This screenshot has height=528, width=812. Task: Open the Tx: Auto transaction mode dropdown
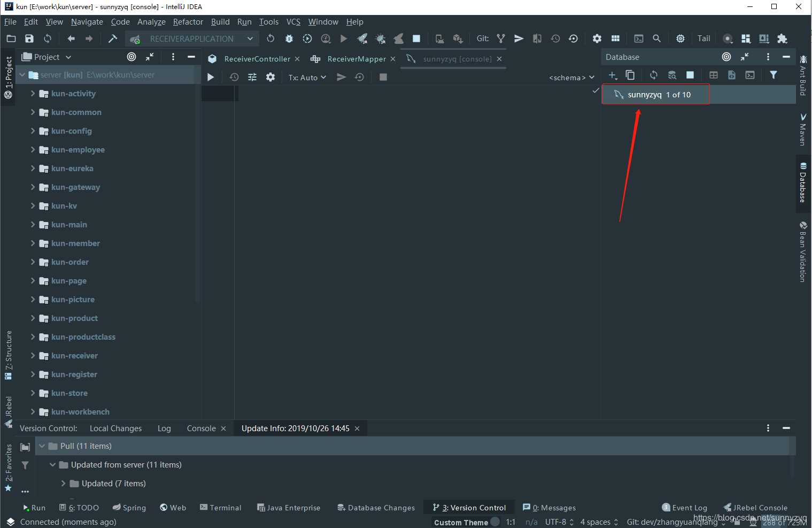[307, 78]
